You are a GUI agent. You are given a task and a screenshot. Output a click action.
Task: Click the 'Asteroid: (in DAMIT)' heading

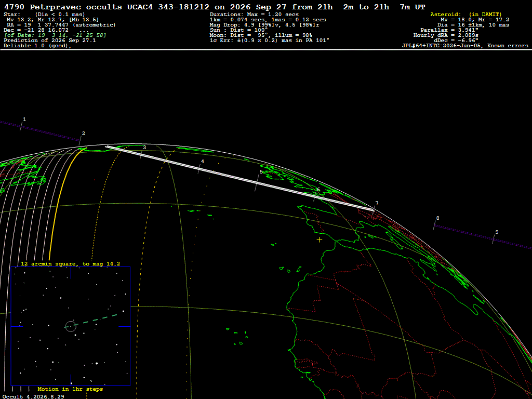point(466,14)
